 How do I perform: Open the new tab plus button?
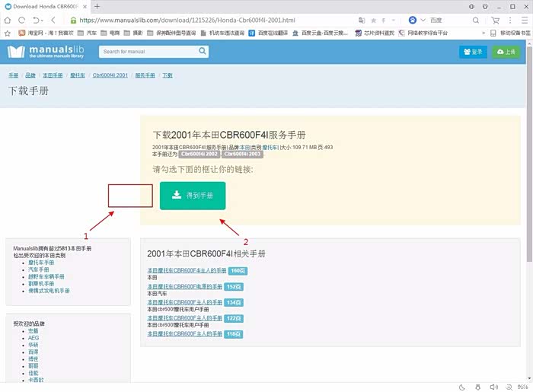[97, 6]
